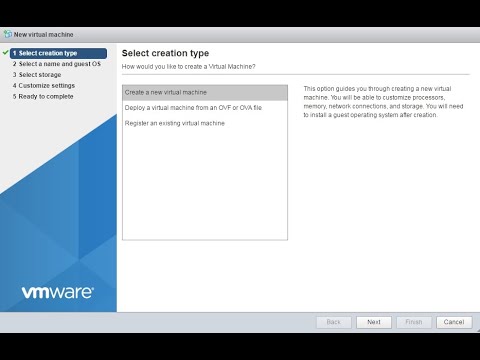Go to step 3 Select storage
480x360 pixels.
37,75
